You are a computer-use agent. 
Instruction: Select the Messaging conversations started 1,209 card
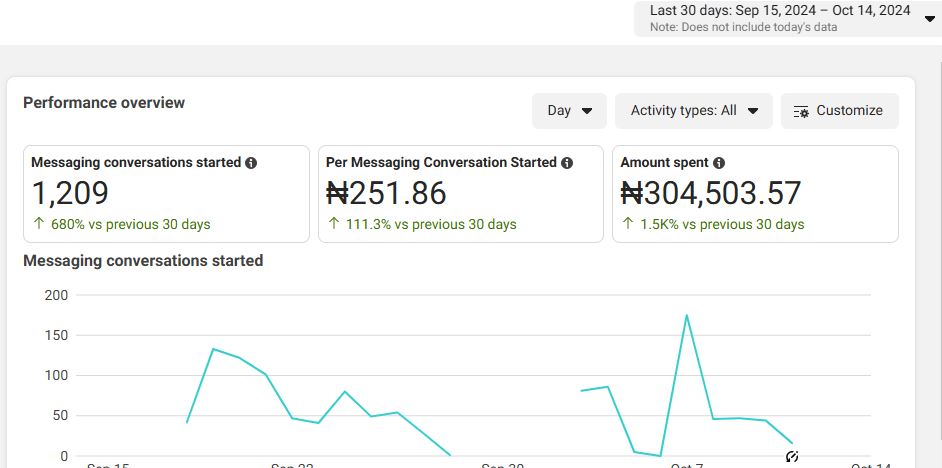point(166,194)
